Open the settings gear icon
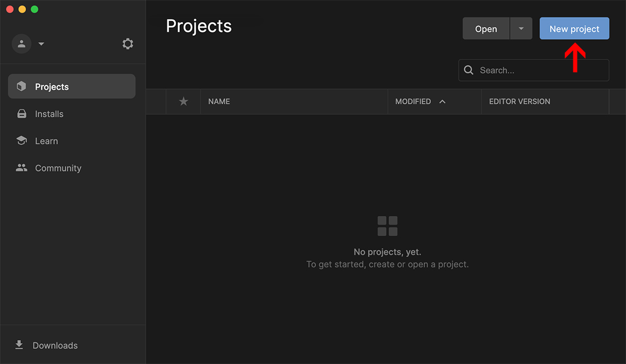The image size is (626, 364). (128, 44)
